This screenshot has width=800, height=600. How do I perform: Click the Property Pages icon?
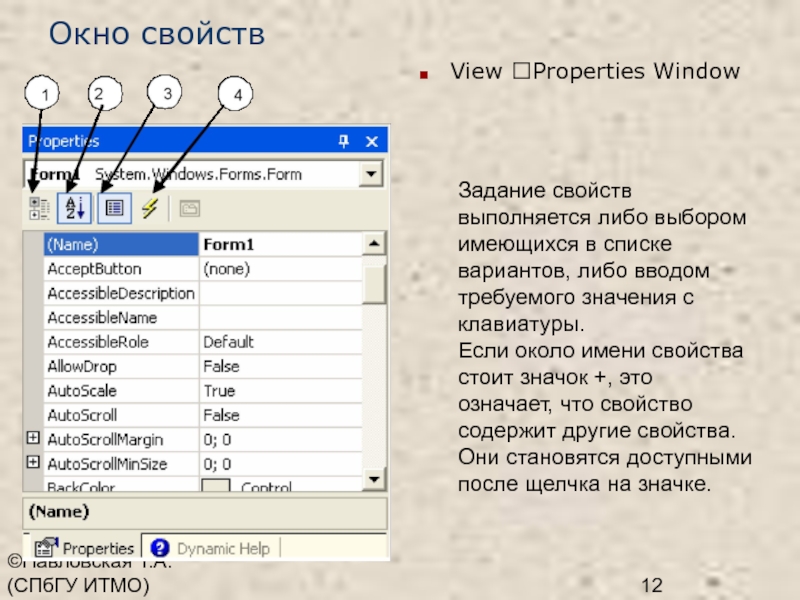point(189,208)
